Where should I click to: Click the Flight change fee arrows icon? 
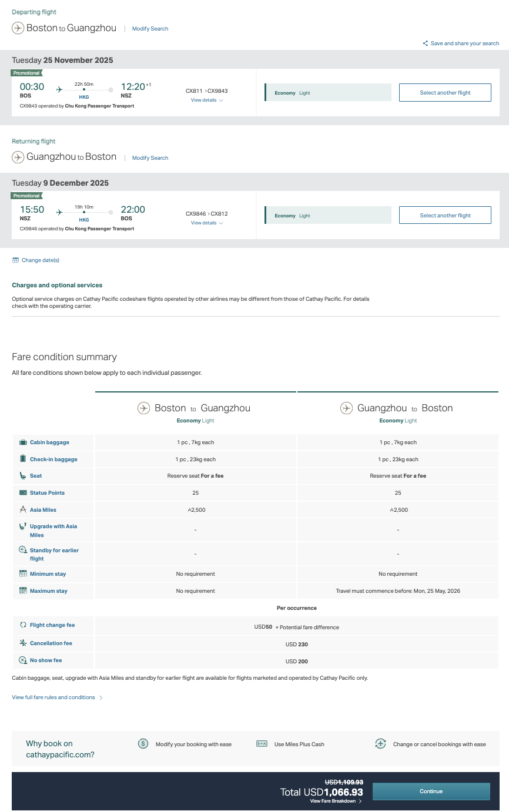pyautogui.click(x=23, y=625)
